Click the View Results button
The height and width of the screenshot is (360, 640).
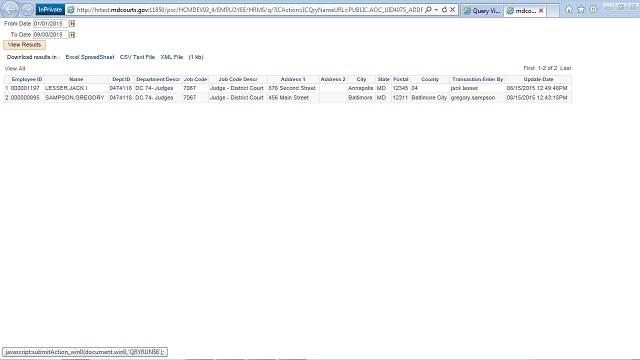tap(24, 45)
